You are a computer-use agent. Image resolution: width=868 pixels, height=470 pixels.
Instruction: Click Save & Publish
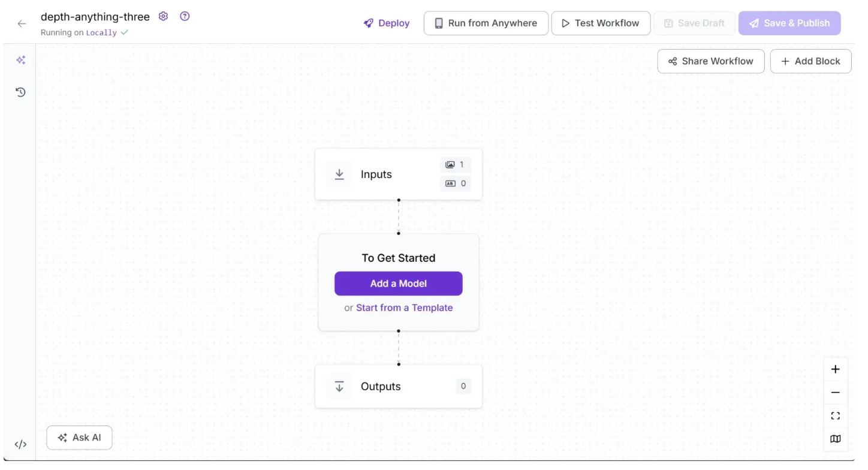789,23
